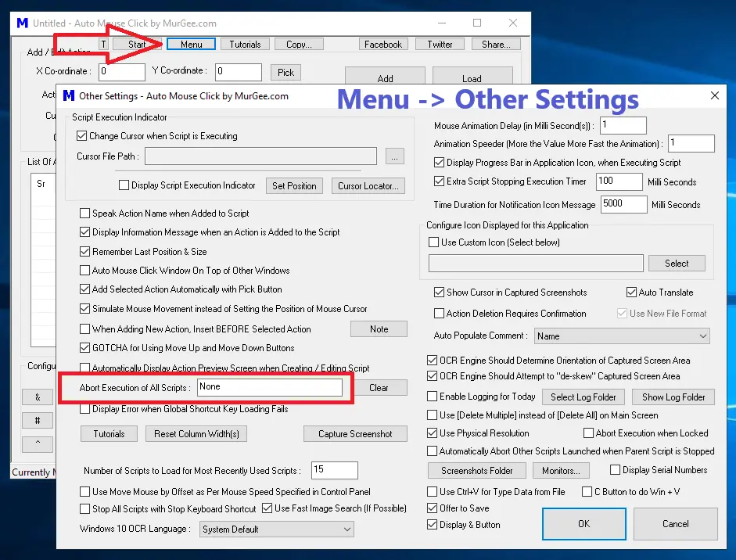Click the Monitors... button
Viewport: 736px width, 560px height.
click(561, 470)
